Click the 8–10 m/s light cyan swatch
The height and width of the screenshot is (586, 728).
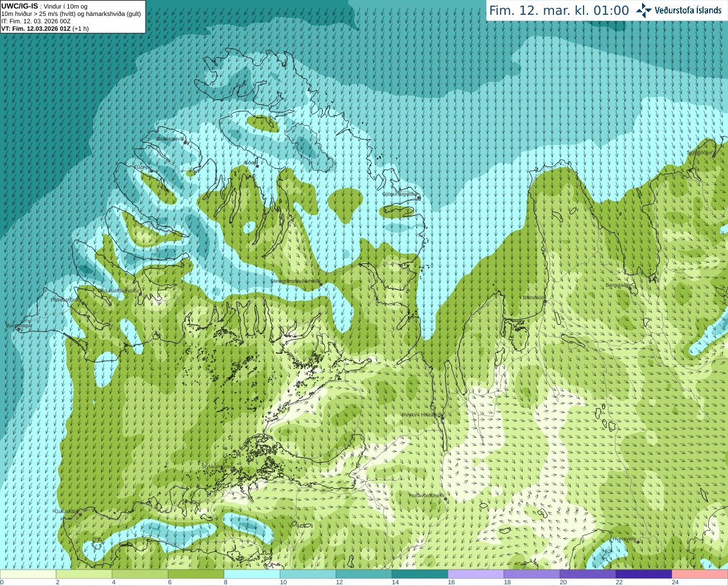coord(252,574)
